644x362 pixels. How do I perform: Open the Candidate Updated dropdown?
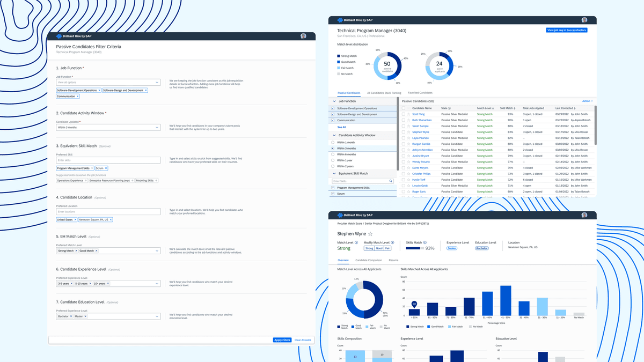click(x=108, y=128)
